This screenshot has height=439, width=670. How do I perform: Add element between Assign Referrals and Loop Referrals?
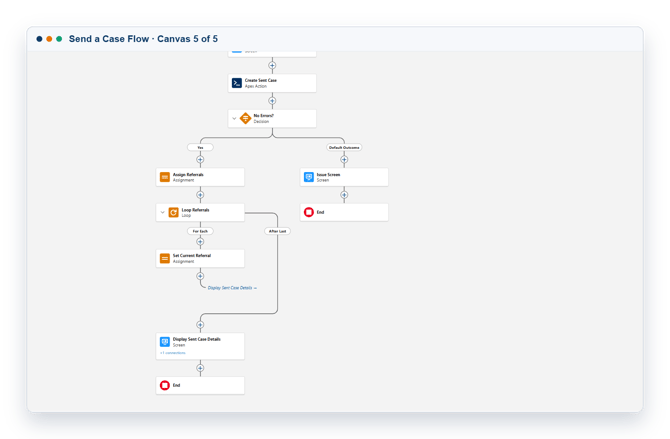click(200, 195)
